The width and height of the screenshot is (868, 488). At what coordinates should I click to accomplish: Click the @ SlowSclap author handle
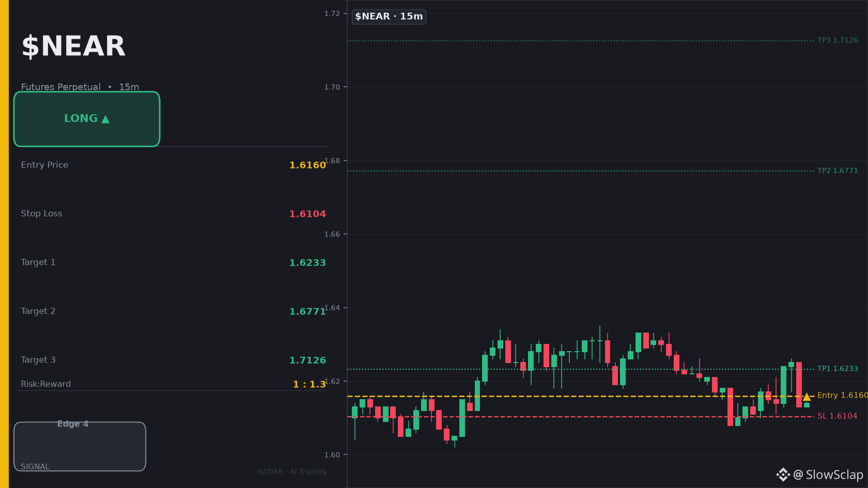pyautogui.click(x=828, y=475)
